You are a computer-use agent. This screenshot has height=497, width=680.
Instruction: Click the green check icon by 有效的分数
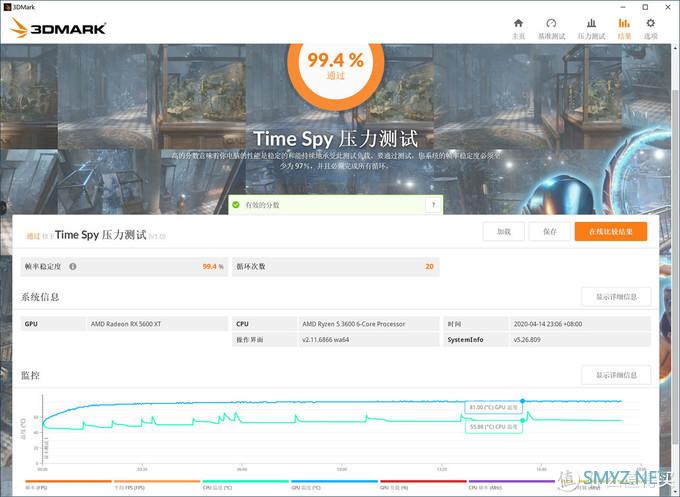point(236,205)
